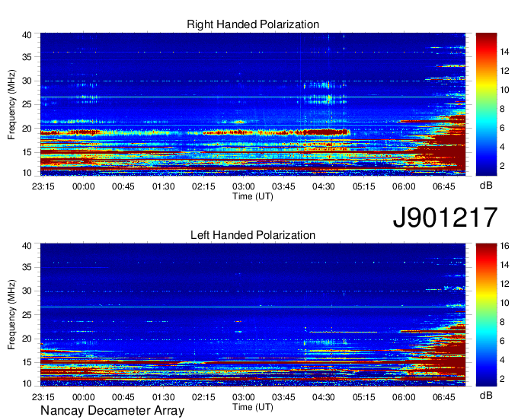
Task: Click 05:15 tick on left-handed plot time axis
Action: point(363,397)
